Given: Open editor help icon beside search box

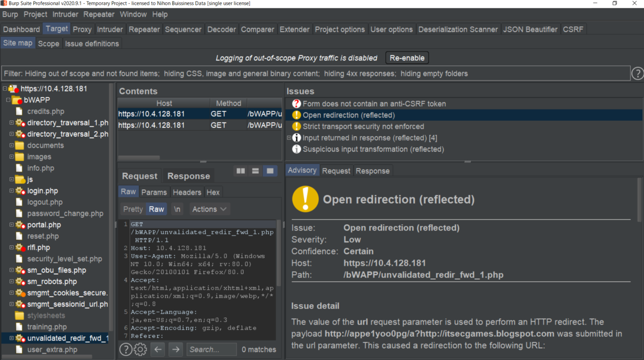Looking at the screenshot, I should tap(125, 349).
